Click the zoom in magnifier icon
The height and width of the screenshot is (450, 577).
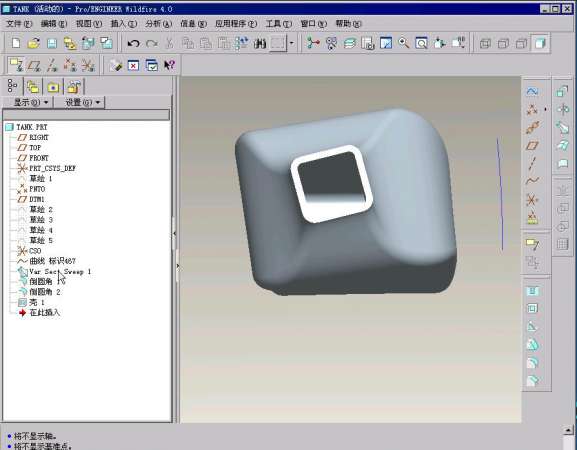(x=404, y=43)
